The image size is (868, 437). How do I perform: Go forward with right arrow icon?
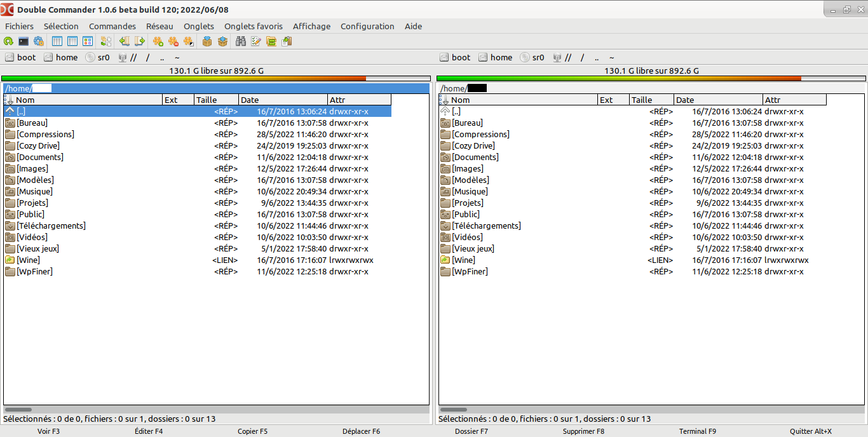(140, 41)
